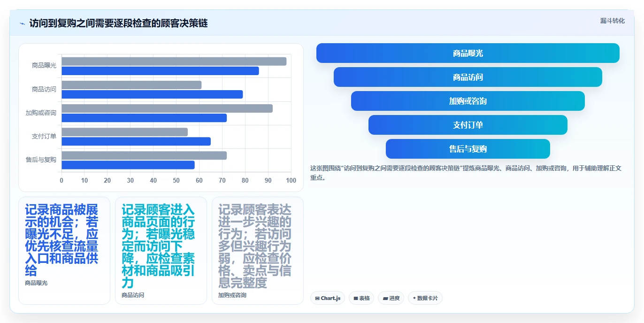644x323 pixels.
Task: Click the 支付订单 chart axis label
Action: (44, 136)
